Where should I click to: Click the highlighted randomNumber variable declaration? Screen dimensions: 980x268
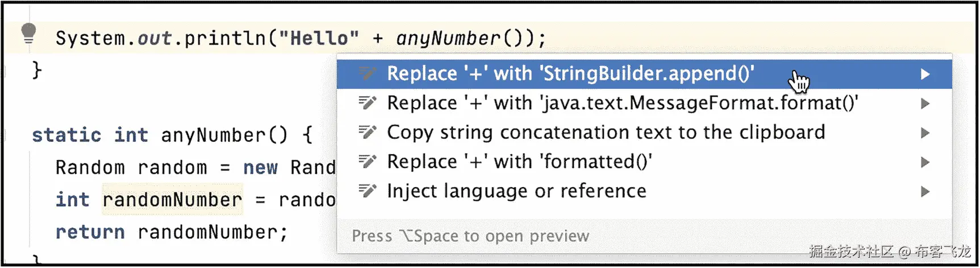[172, 200]
